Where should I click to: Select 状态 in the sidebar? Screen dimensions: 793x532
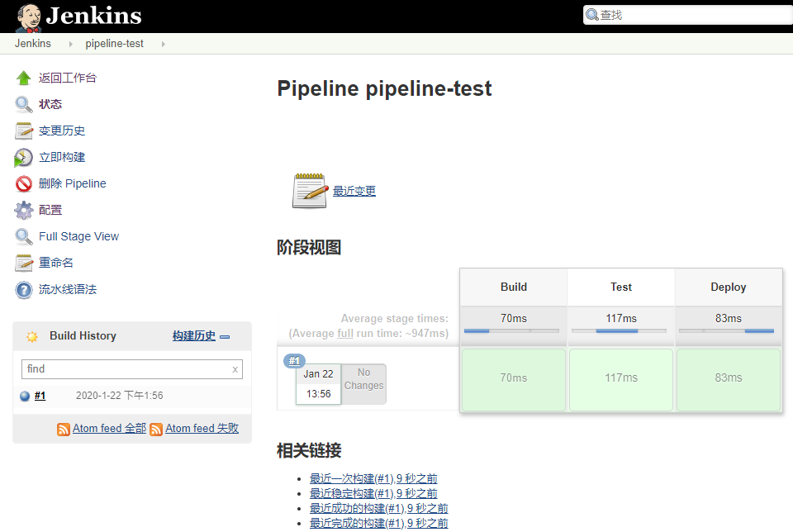pos(50,104)
